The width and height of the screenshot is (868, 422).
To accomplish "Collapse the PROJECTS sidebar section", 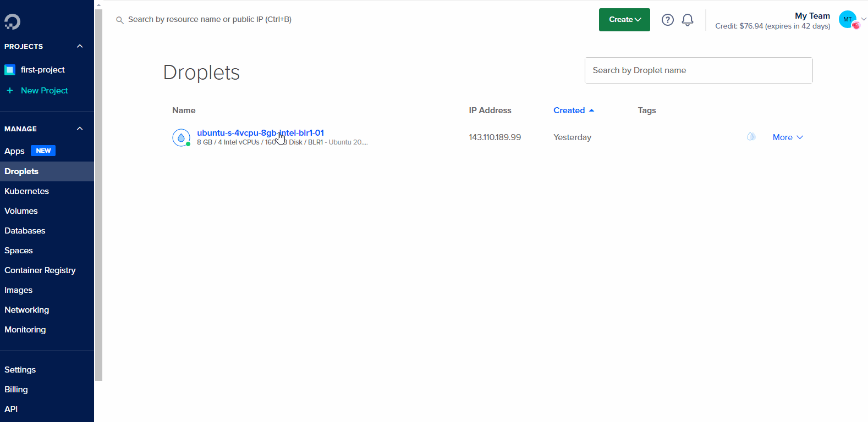I will click(x=80, y=46).
